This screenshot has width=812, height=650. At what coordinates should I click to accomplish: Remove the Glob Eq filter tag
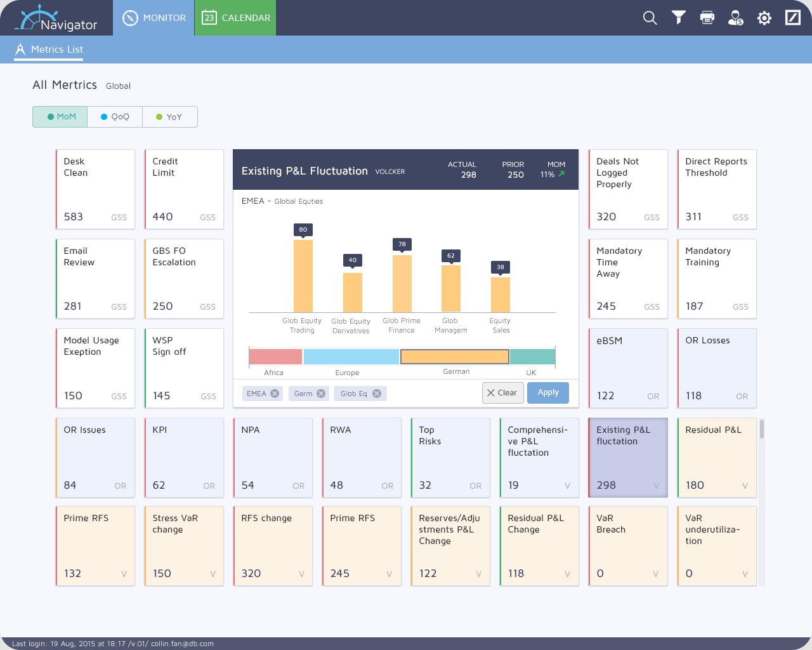point(377,394)
